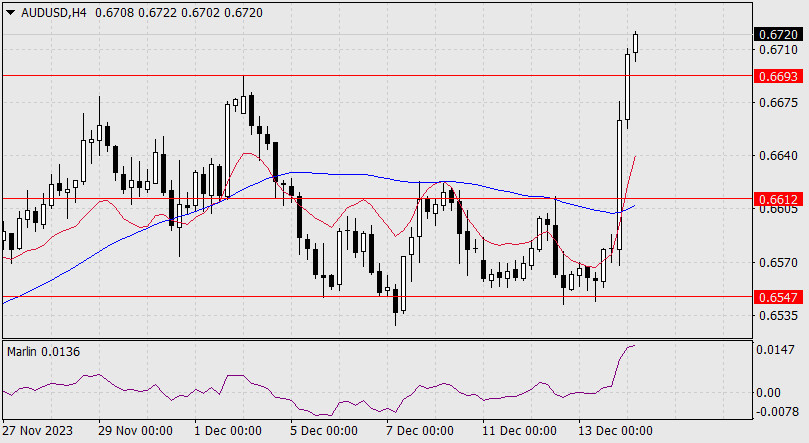Click the latest candlestick near 0.6720
Image resolution: width=809 pixels, height=443 pixels.
click(x=636, y=44)
